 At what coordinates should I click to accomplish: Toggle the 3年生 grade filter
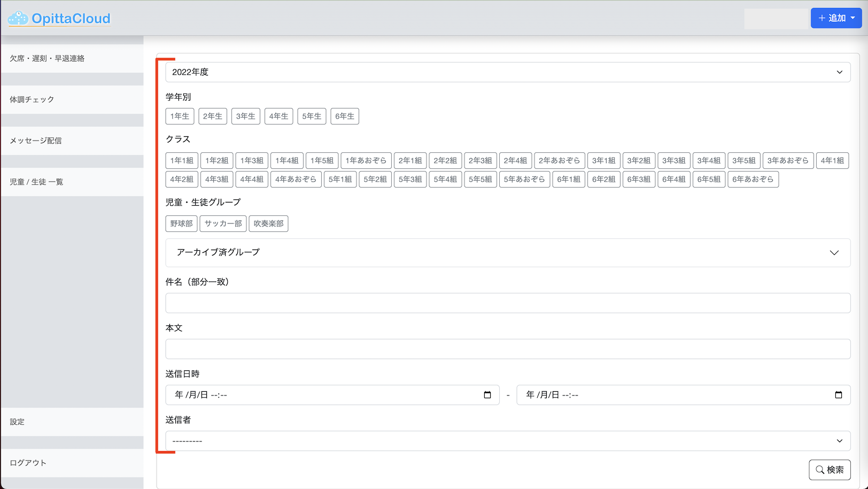246,116
